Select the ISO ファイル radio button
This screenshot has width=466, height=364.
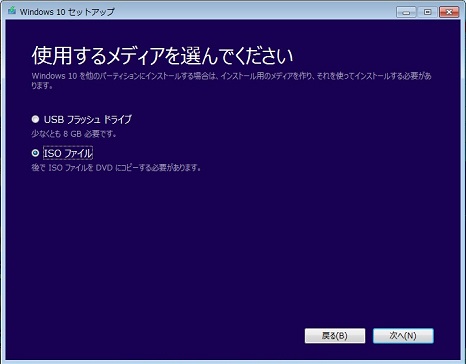(x=35, y=153)
